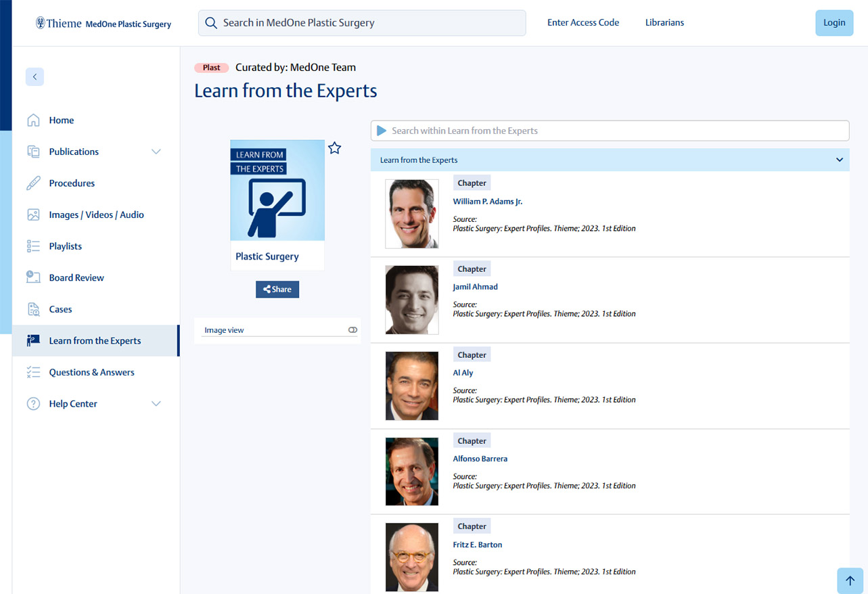Select the Home icon in the sidebar

33,120
